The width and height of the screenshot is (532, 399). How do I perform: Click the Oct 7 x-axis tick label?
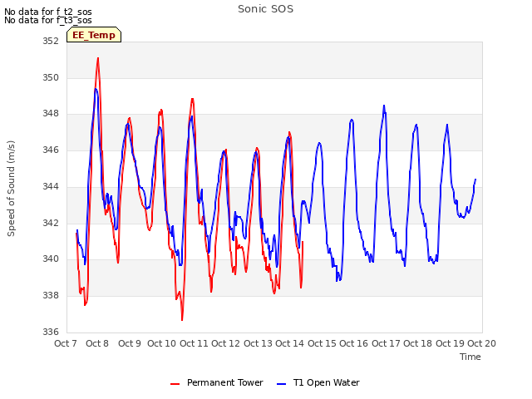pos(66,343)
